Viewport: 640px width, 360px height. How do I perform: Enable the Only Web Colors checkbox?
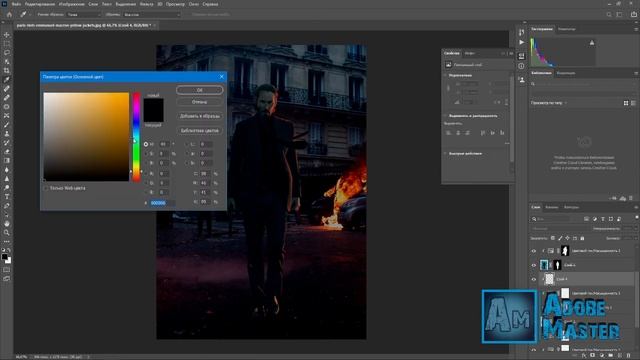point(46,188)
